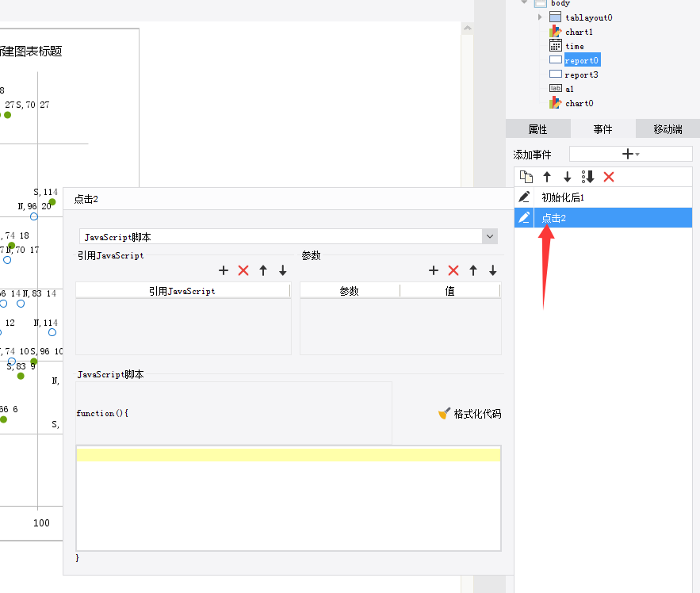Switch to the 移动端 tab
700x593 pixels.
point(667,129)
